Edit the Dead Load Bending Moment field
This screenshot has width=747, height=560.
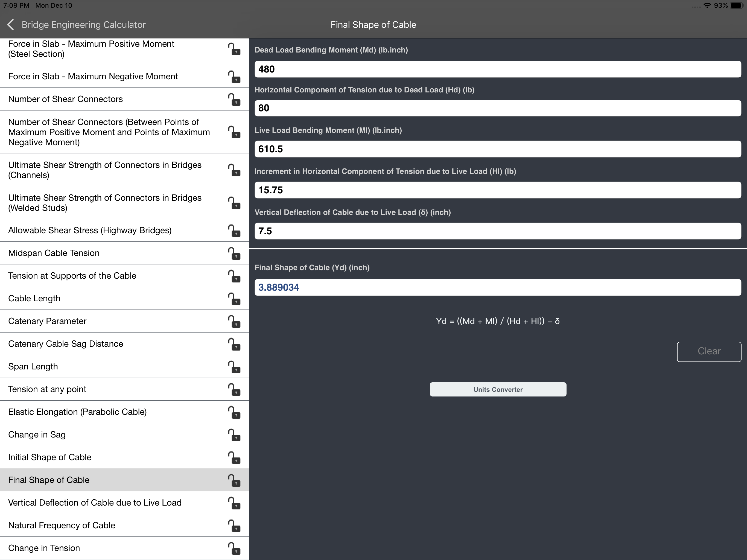[x=498, y=69]
